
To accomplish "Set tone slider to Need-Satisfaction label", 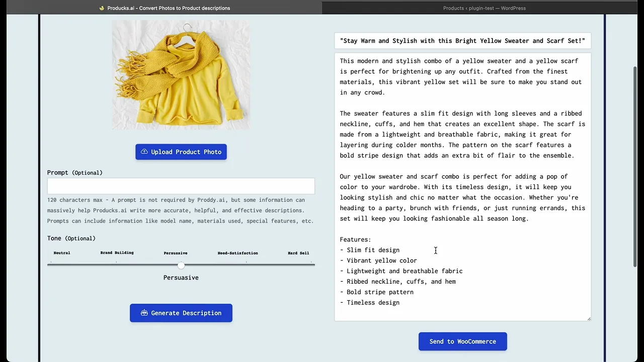I will 237,253.
